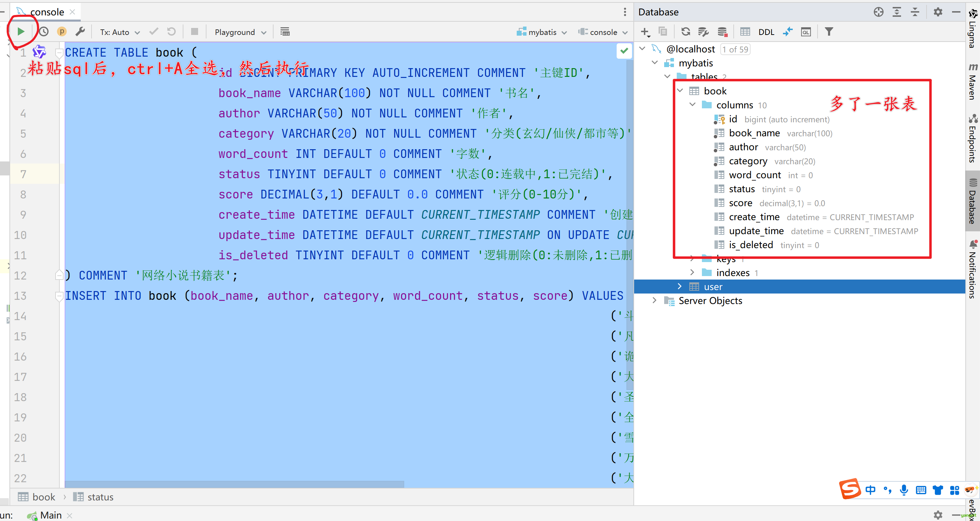
Task: Click the horizontal editor scrollbar
Action: point(234,484)
